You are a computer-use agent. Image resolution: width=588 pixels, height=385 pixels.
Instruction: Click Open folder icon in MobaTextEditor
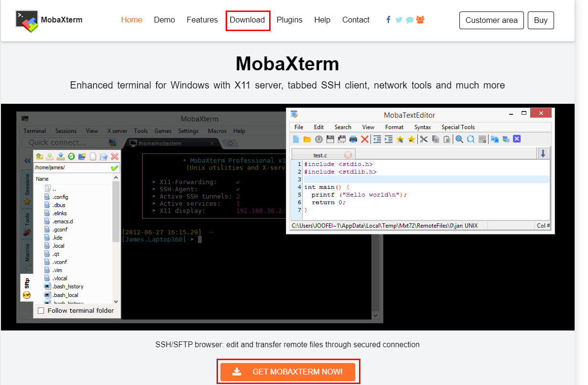[307, 139]
